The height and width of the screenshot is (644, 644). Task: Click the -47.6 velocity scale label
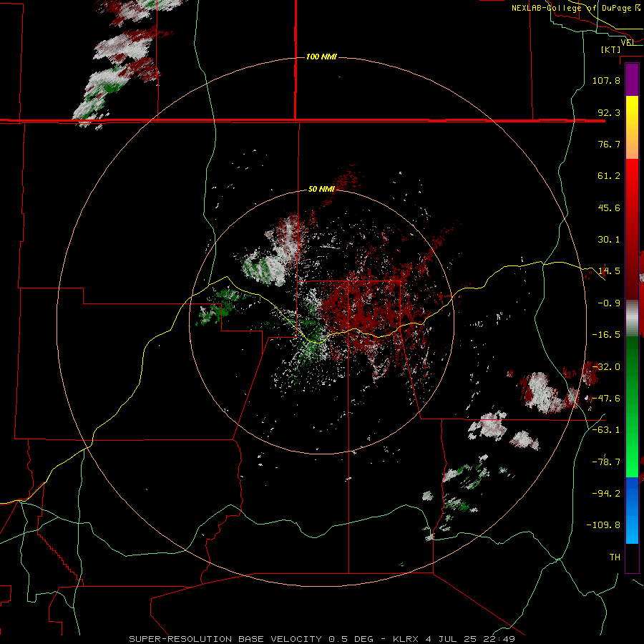(x=606, y=399)
